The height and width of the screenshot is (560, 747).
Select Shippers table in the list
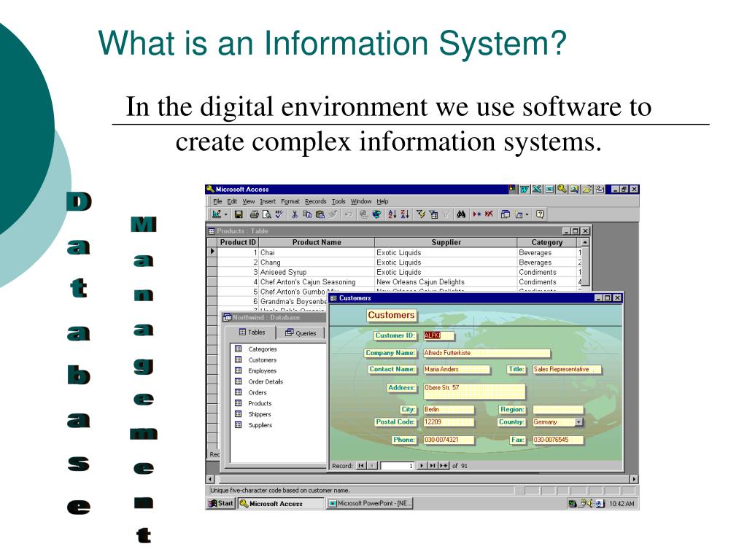[259, 414]
